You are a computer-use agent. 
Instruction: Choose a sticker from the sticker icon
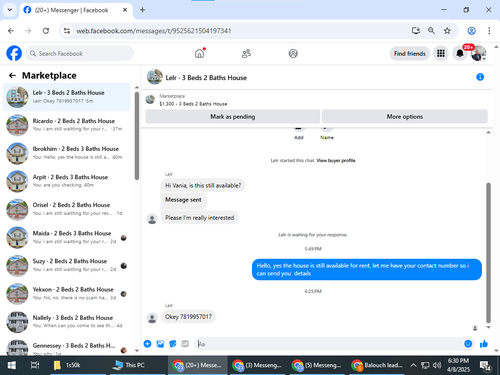[173, 344]
